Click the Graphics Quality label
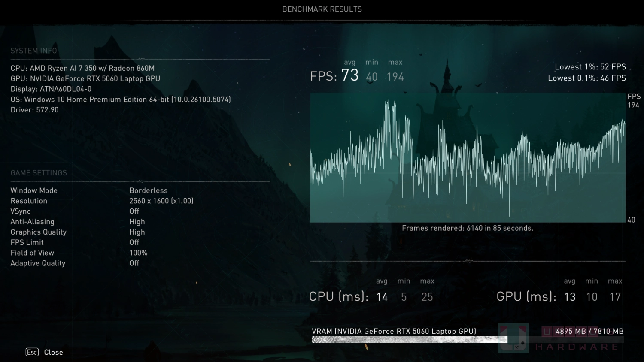 39,232
